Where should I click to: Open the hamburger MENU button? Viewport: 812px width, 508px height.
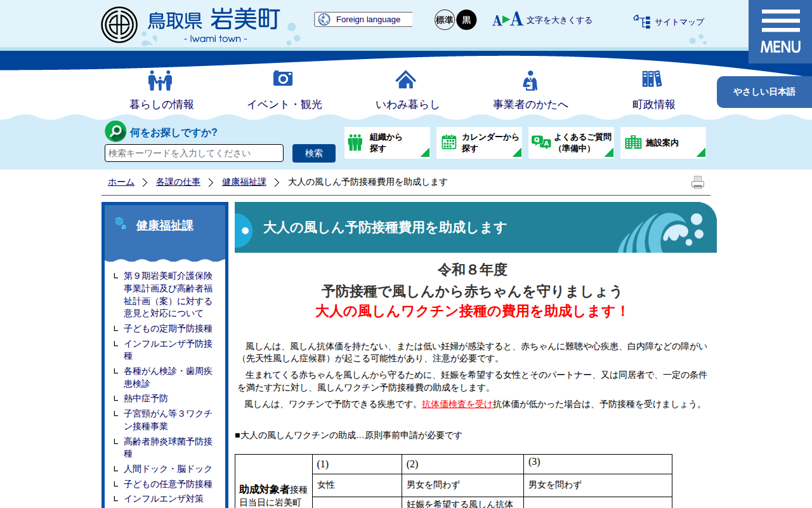780,32
